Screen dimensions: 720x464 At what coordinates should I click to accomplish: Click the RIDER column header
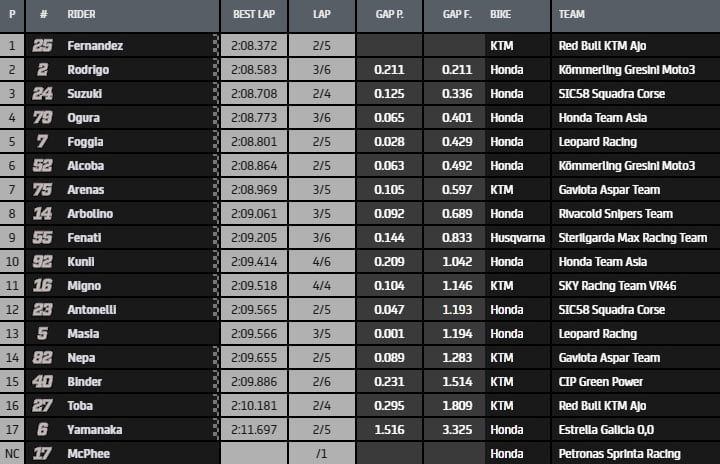[x=82, y=15]
